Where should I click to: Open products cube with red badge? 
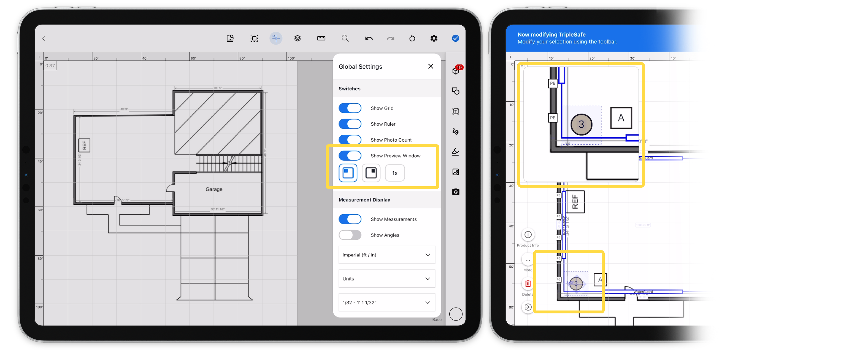456,71
